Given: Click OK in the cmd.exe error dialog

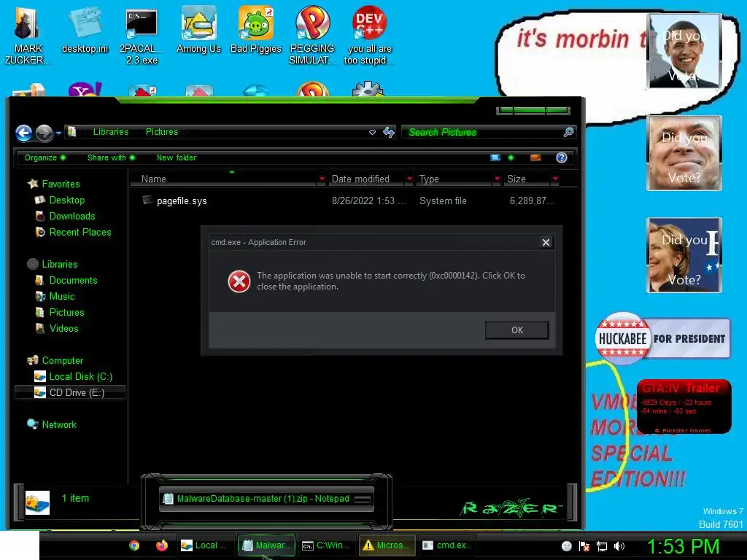Looking at the screenshot, I should point(517,330).
